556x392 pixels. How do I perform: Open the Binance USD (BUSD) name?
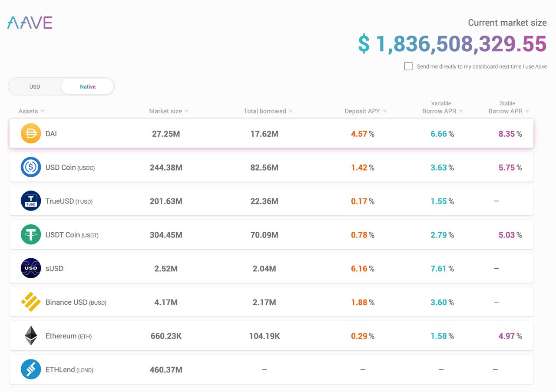tap(76, 302)
